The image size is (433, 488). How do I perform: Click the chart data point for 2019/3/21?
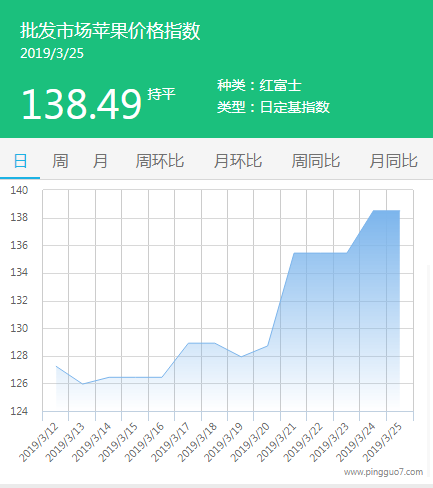[x=294, y=253]
